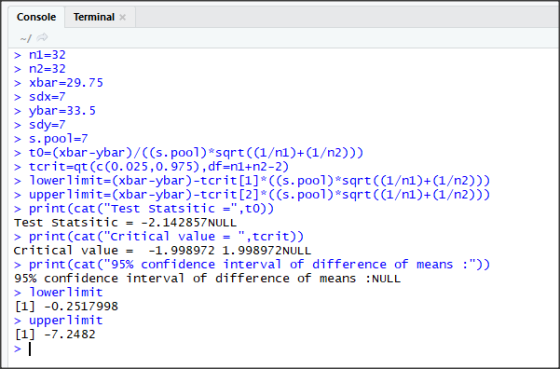Click the t0= formula line
The height and width of the screenshot is (369, 560).
[x=196, y=153]
